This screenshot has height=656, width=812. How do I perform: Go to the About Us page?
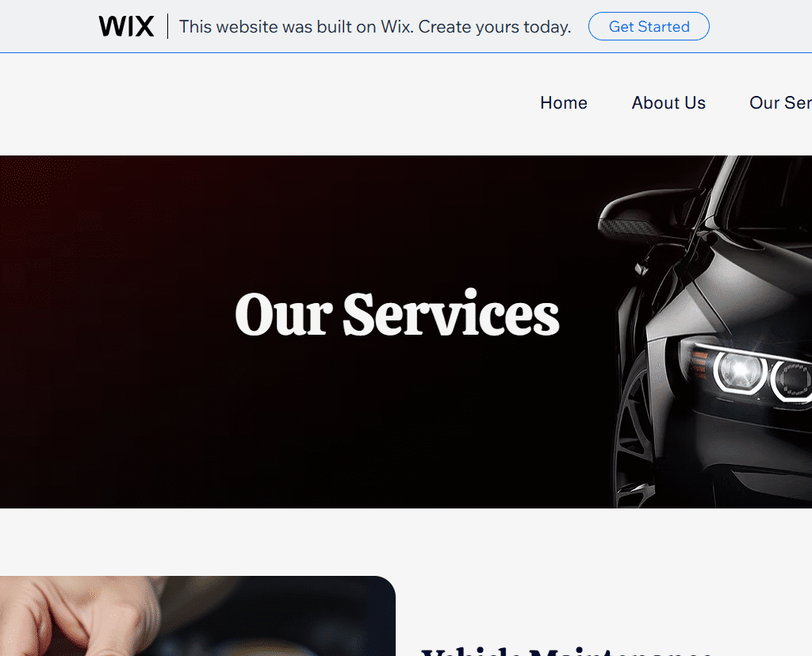(x=668, y=102)
